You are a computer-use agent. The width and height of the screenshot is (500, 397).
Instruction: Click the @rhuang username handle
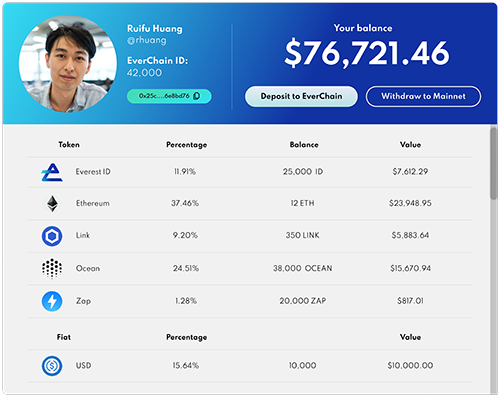(x=147, y=40)
